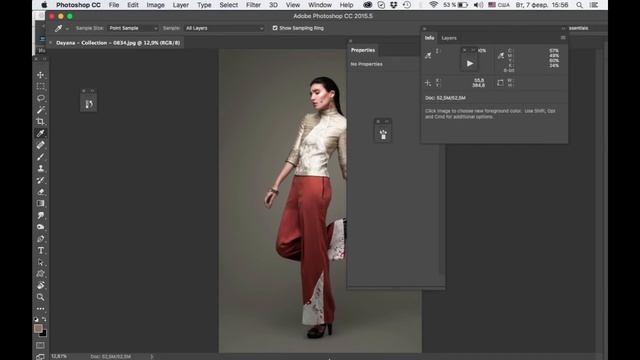
Task: Select the Zoom tool
Action: (x=40, y=297)
